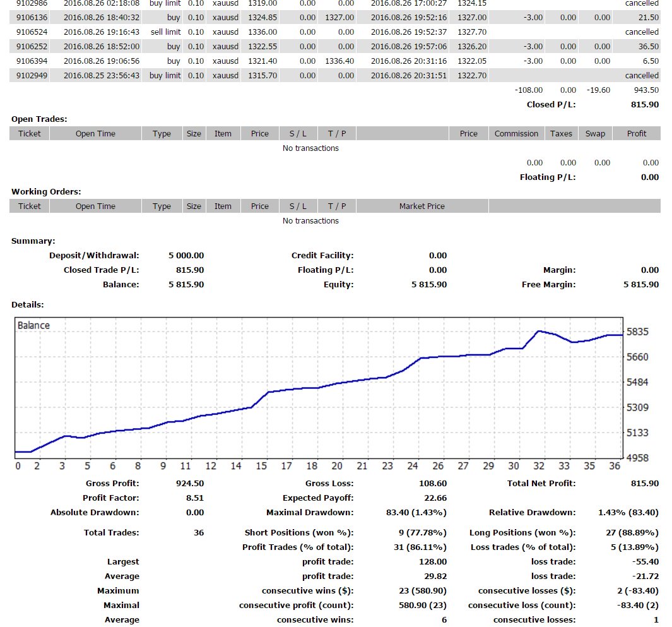Screen dimensions: 672x627
Task: Click the 'Summary:' heading
Action: click(33, 241)
